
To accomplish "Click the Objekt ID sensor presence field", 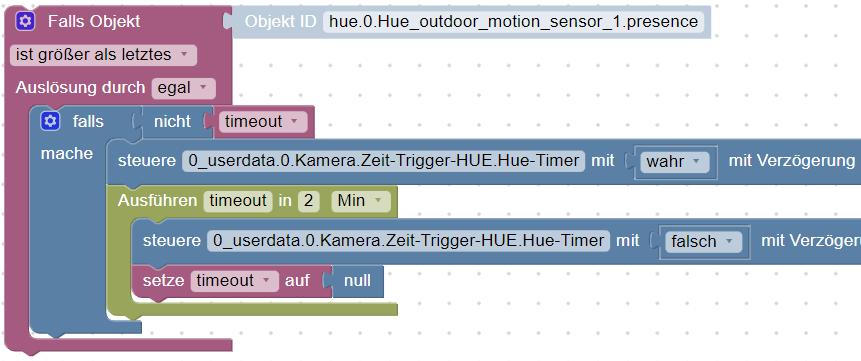I will coord(513,22).
